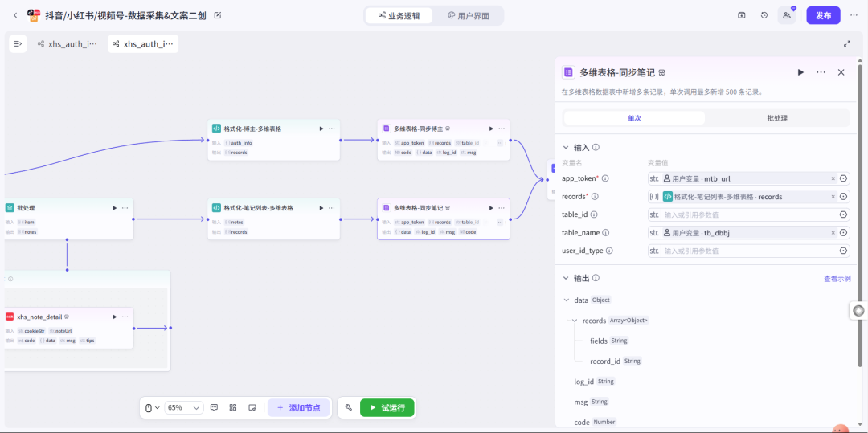Click the 添加节点 button

(x=299, y=407)
